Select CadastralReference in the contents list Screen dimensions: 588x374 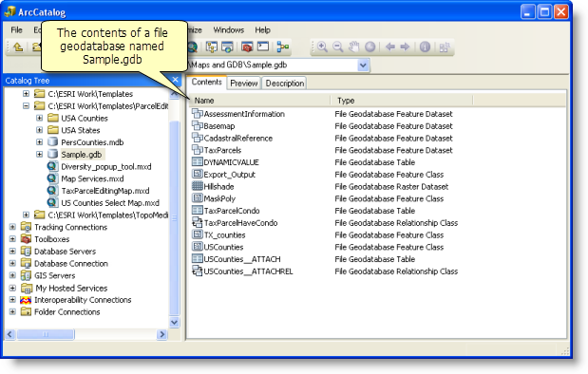click(238, 139)
